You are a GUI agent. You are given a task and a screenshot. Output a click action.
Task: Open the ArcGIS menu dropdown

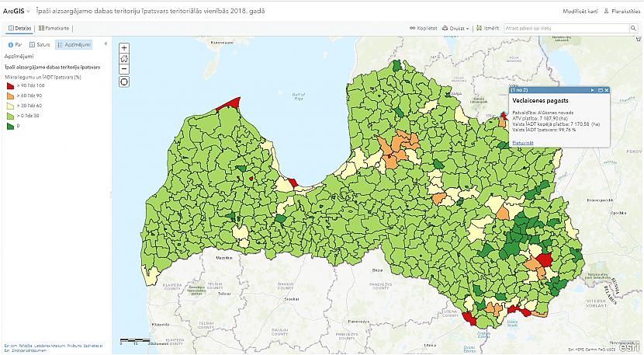click(x=16, y=11)
